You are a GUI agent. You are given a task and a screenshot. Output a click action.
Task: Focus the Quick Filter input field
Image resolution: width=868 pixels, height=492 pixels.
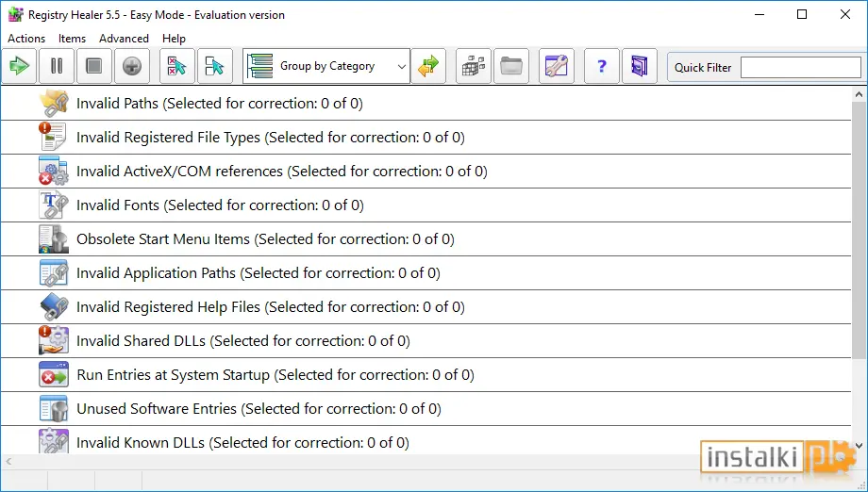point(800,68)
